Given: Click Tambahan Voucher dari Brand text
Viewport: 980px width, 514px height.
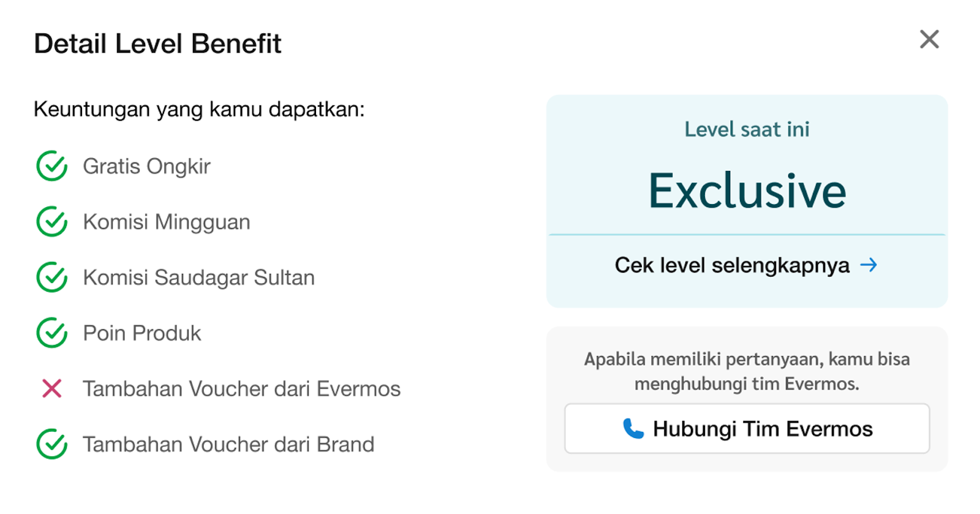Looking at the screenshot, I should pos(228,444).
